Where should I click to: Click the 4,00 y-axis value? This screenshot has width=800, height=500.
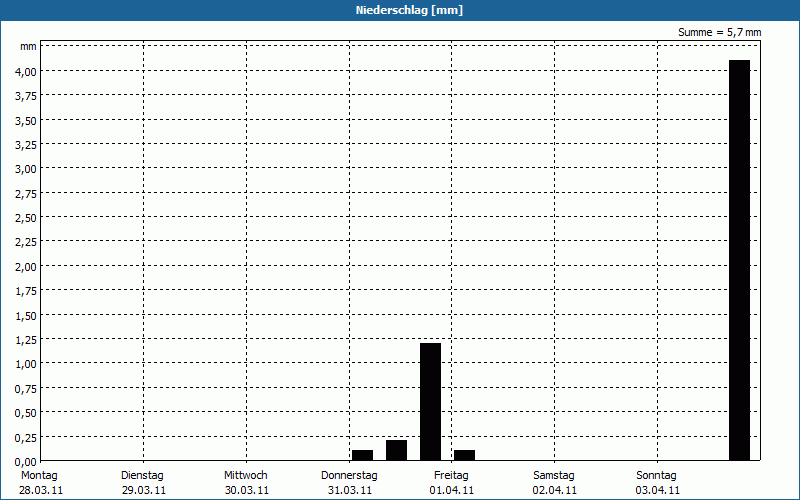pos(26,72)
